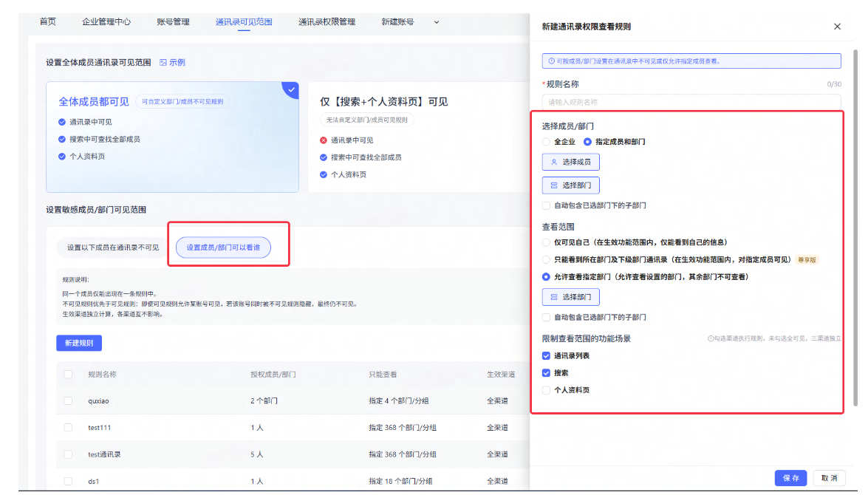Open 通讯录权限管理 tab
The height and width of the screenshot is (495, 868).
tap(327, 21)
